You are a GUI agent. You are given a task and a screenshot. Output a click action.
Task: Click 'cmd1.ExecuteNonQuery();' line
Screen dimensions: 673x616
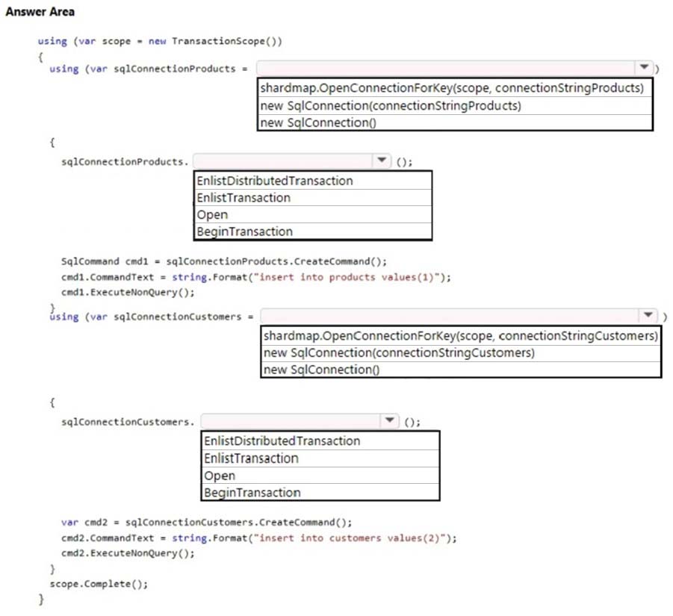(x=128, y=293)
